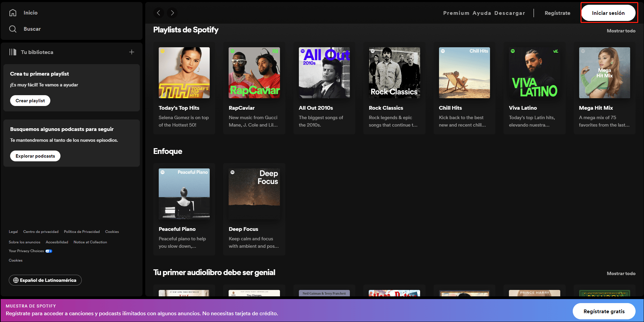Open the Chill Hits cover
The width and height of the screenshot is (644, 322).
point(464,73)
